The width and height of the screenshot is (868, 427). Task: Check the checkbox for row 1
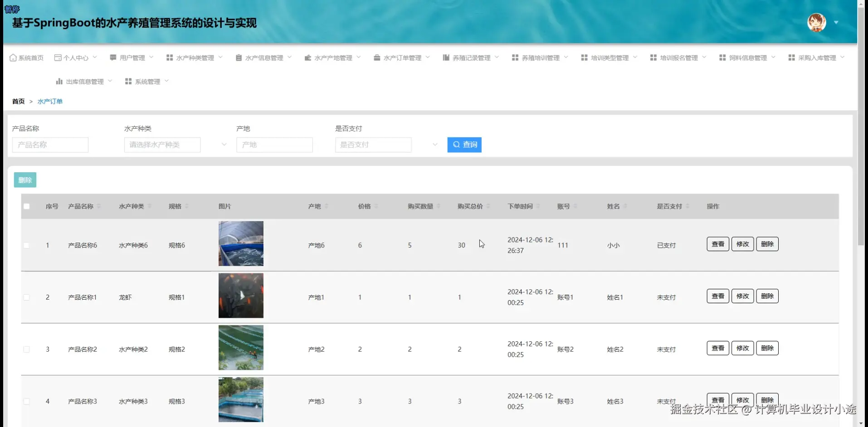pos(27,245)
